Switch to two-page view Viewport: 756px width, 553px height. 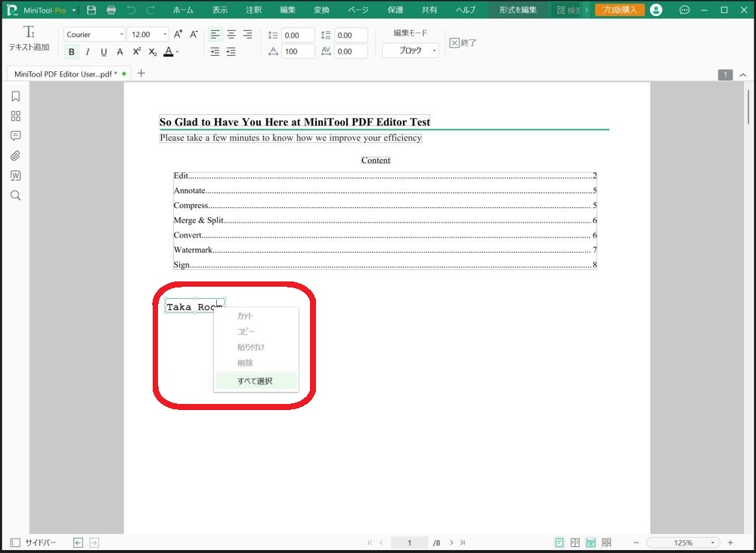(575, 543)
